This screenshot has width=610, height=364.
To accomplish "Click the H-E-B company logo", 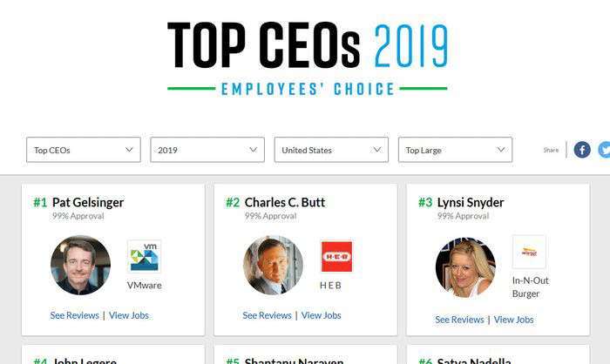I will (x=336, y=256).
